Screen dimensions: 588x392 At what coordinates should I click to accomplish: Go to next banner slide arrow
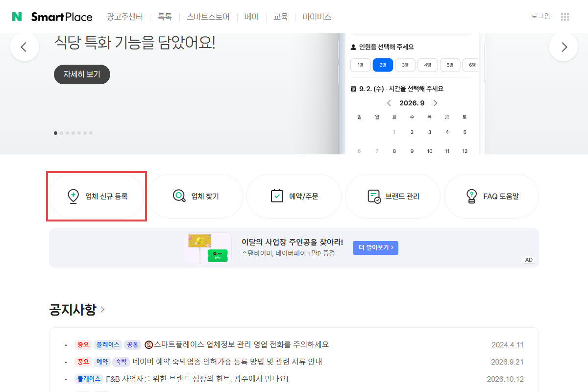[563, 47]
